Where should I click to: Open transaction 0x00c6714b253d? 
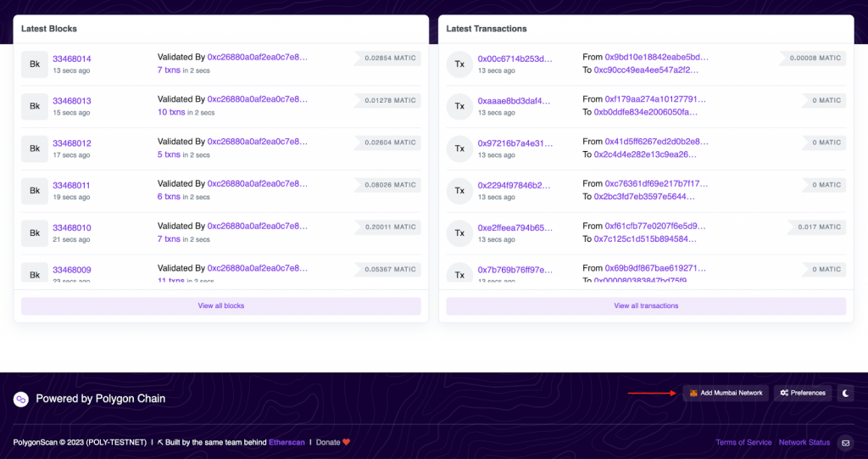(515, 59)
